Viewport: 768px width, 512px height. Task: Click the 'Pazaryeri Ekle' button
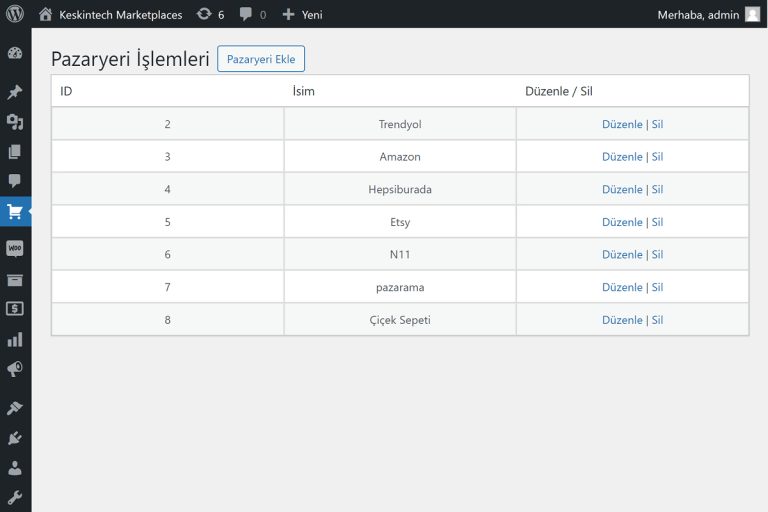click(x=261, y=59)
